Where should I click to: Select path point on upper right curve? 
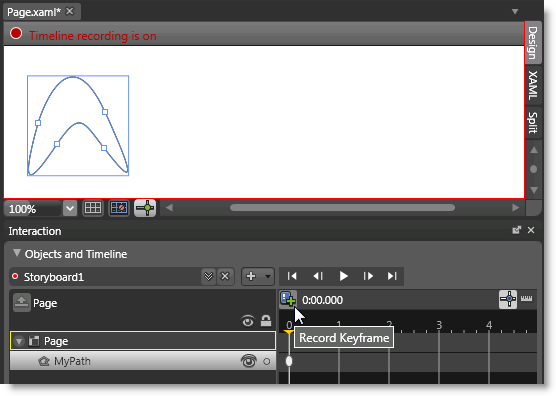(105, 112)
